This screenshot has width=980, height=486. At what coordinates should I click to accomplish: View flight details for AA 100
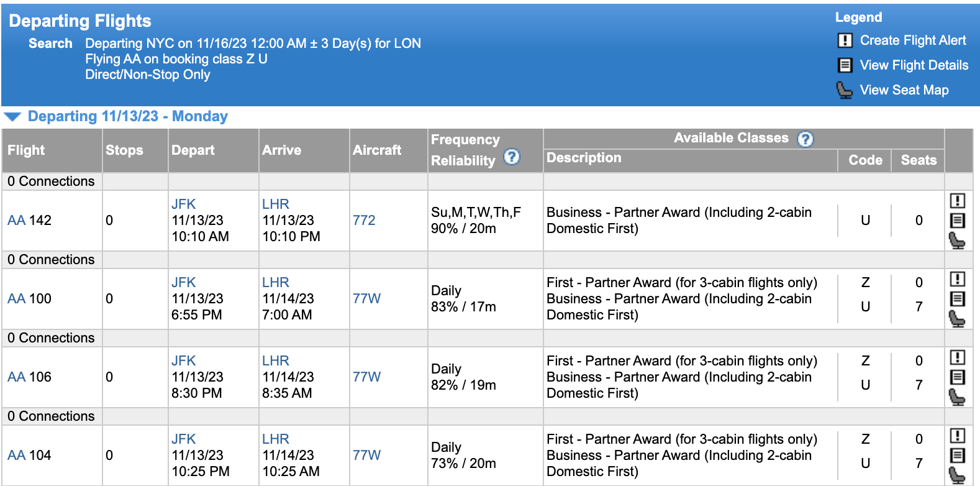(958, 298)
